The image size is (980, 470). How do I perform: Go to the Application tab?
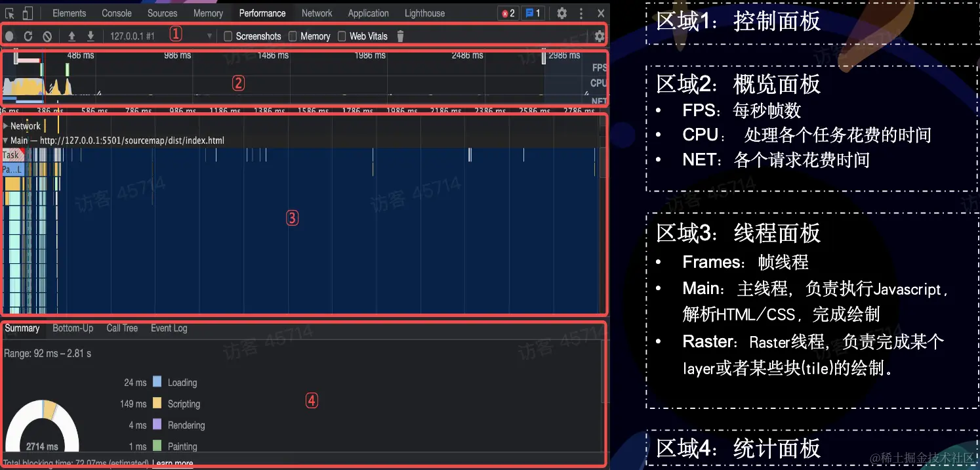(x=369, y=13)
